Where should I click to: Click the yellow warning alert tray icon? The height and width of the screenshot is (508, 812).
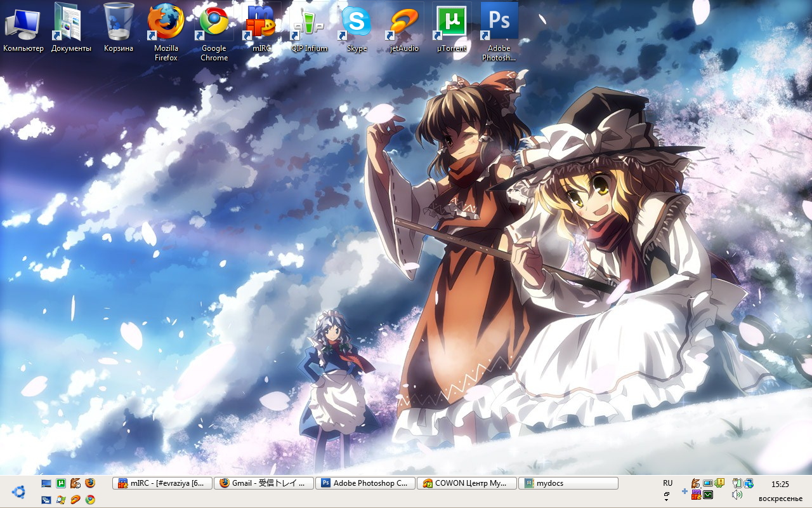(x=719, y=483)
